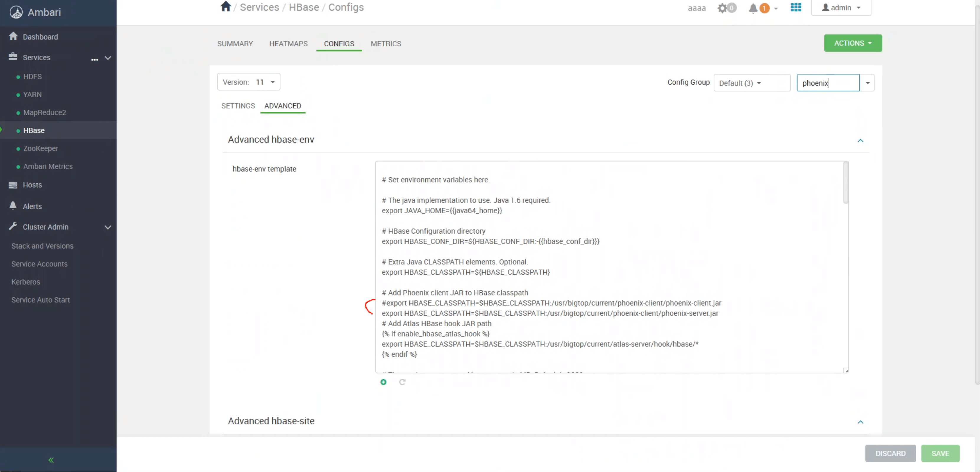Image resolution: width=980 pixels, height=472 pixels.
Task: Go to Services breadcrumb link
Action: [259, 7]
